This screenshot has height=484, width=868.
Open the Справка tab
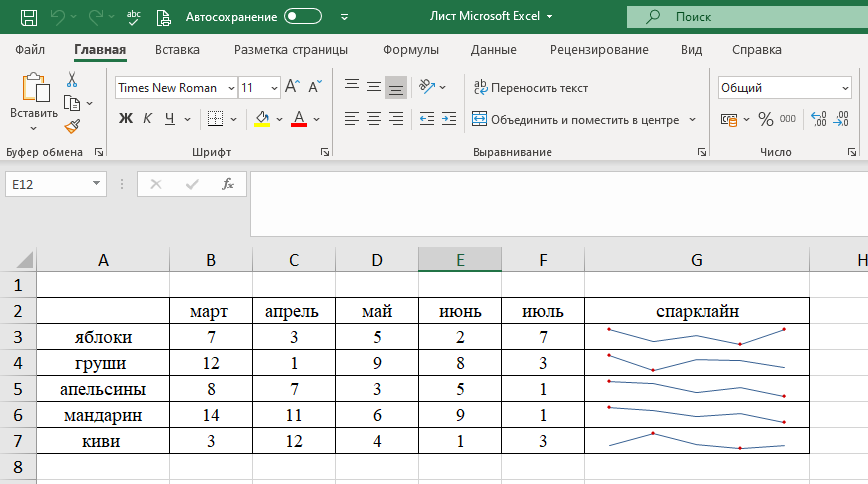pyautogui.click(x=757, y=50)
